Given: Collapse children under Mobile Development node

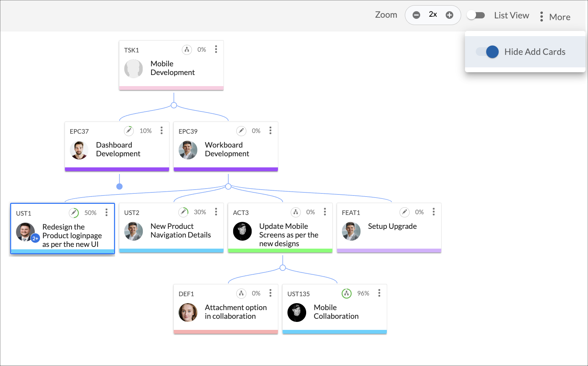Looking at the screenshot, I should pyautogui.click(x=174, y=105).
